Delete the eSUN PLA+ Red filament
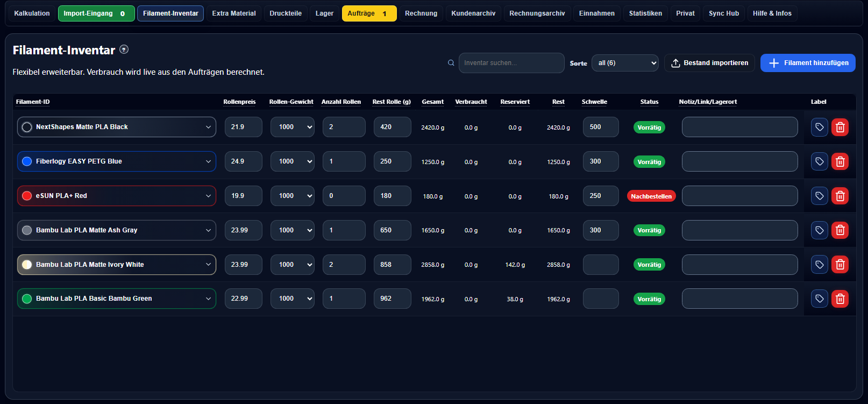Viewport: 868px width, 404px height. (840, 196)
